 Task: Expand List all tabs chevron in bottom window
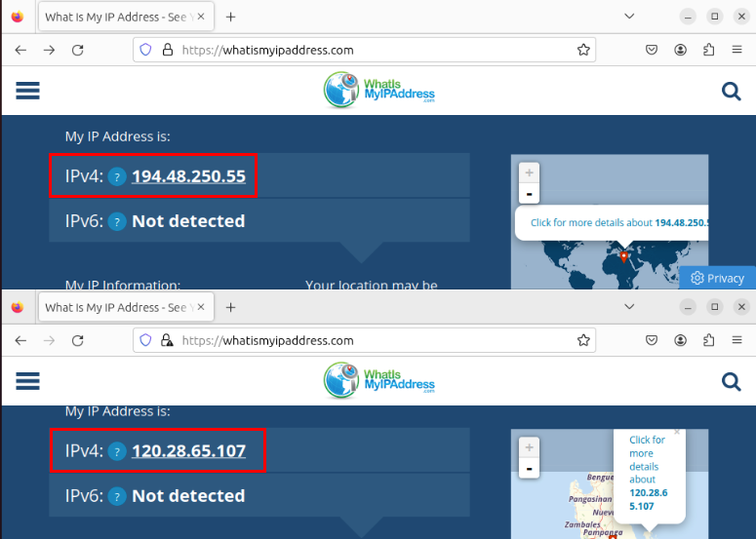point(629,307)
